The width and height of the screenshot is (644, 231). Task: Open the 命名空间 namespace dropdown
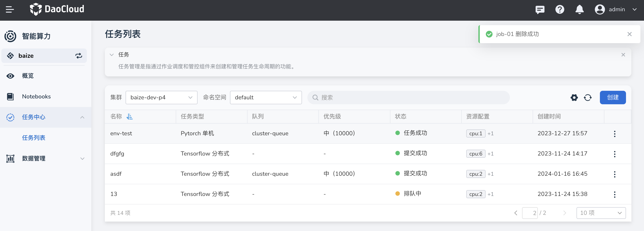[x=266, y=97]
